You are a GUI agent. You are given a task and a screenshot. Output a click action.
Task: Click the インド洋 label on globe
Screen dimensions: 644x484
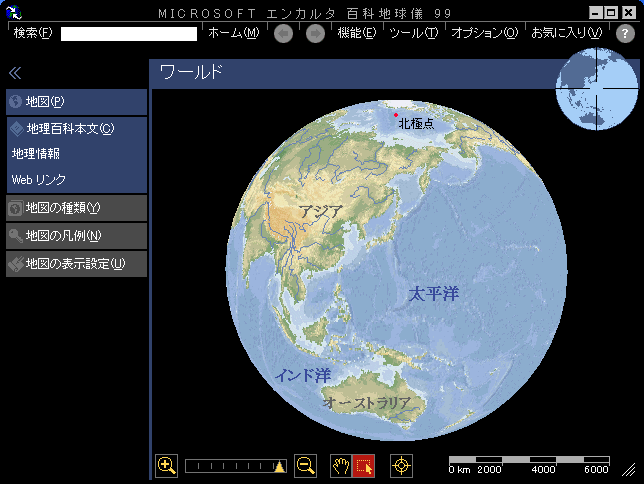click(x=303, y=375)
